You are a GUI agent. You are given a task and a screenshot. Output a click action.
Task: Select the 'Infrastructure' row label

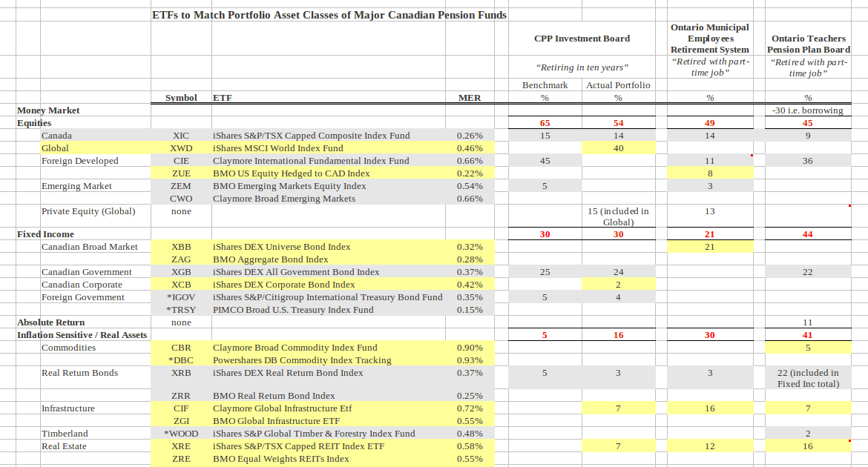coord(68,408)
